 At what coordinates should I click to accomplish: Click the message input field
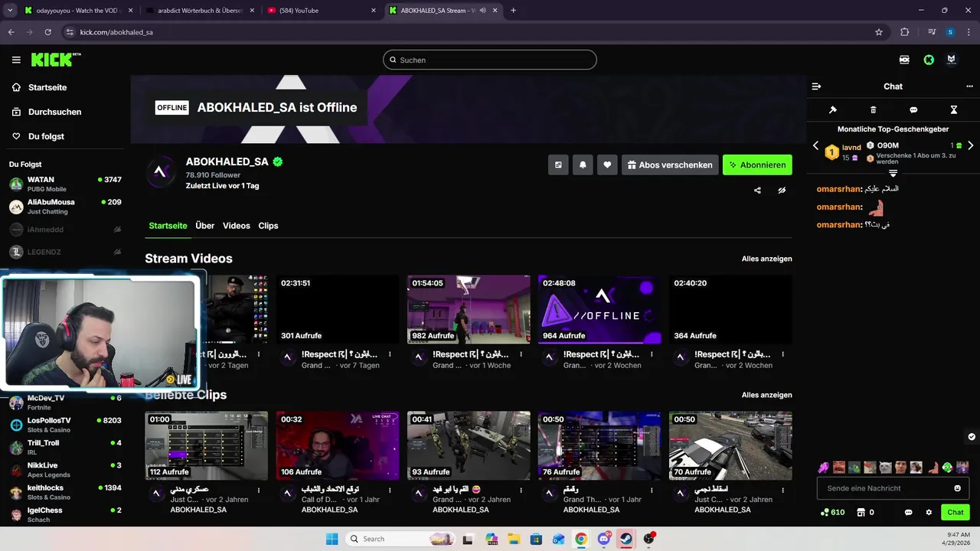point(893,488)
